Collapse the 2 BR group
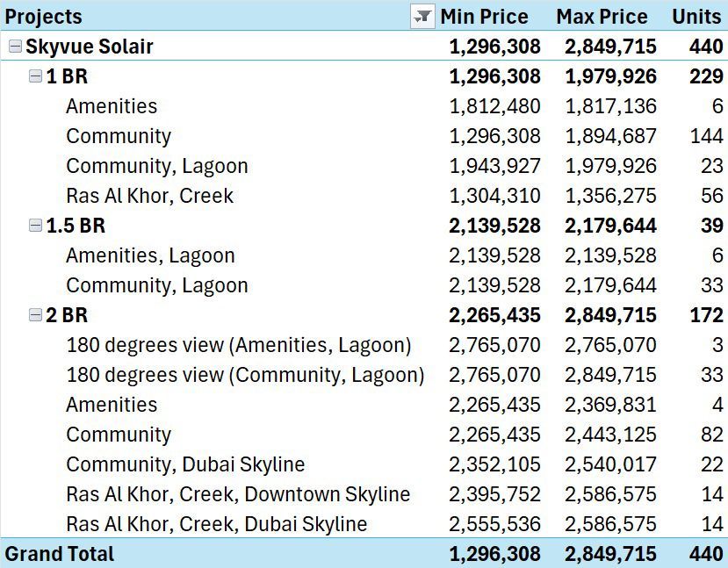Screen dimensions: 728x568 (x=35, y=315)
